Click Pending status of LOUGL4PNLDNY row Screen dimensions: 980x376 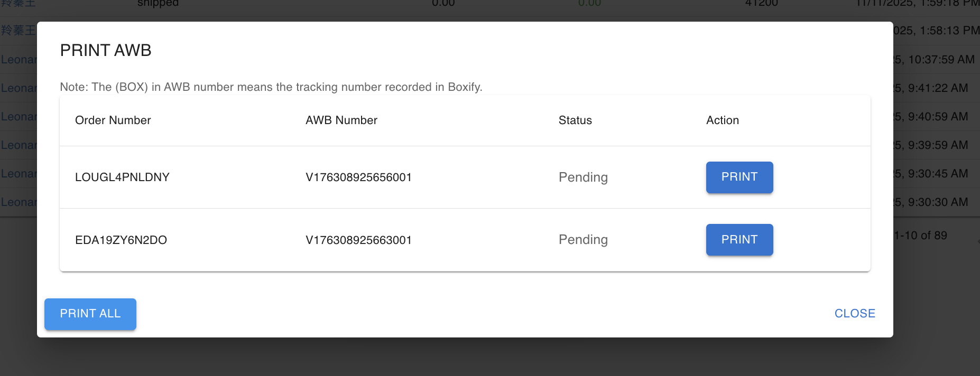pos(583,177)
